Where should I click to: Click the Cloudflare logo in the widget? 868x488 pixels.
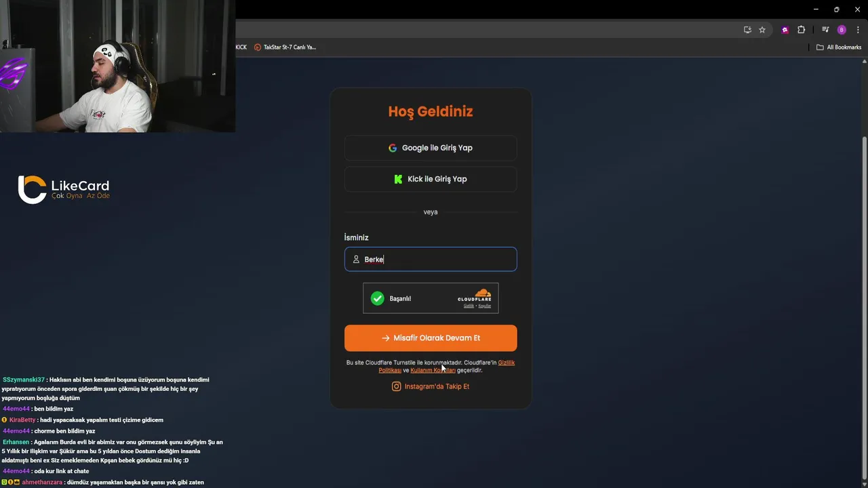coord(474,295)
